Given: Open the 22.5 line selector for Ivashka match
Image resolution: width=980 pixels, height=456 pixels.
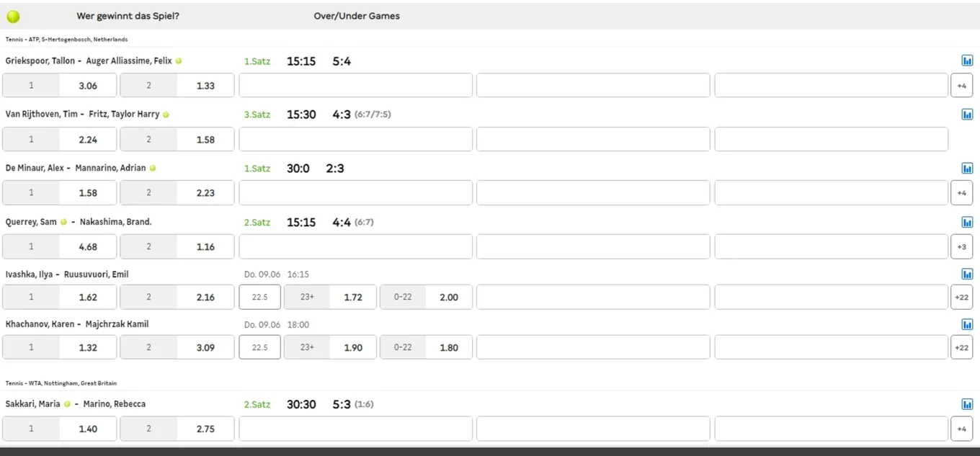Looking at the screenshot, I should [x=259, y=297].
